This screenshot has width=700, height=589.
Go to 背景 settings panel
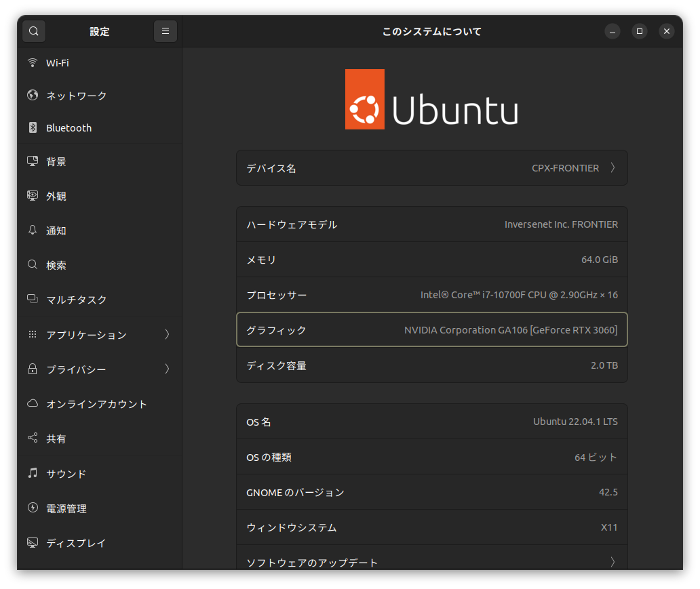100,161
